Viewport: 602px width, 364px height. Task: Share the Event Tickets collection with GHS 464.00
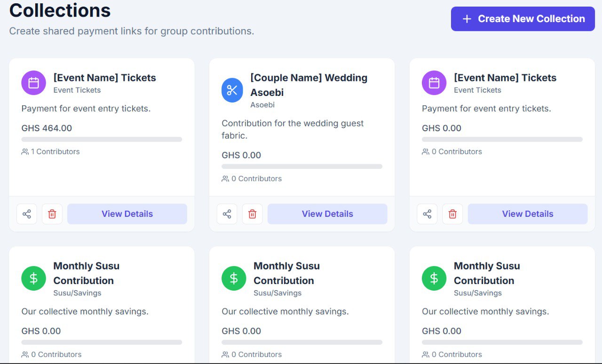click(x=27, y=214)
